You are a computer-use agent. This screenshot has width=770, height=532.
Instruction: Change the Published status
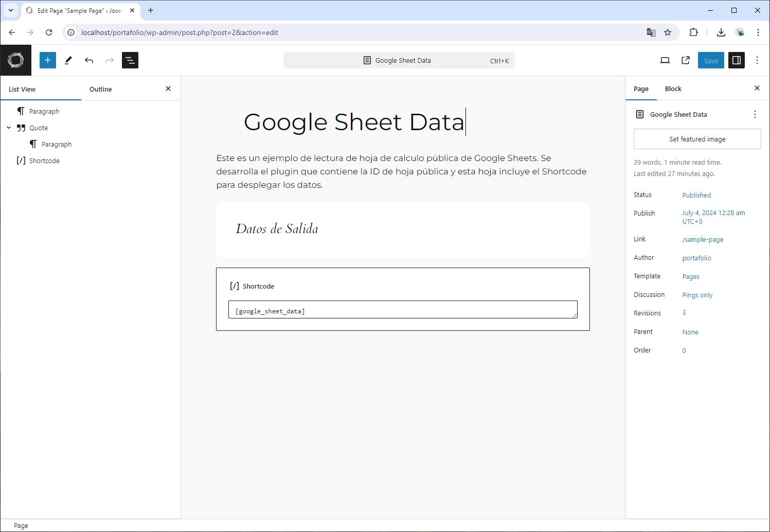click(696, 195)
